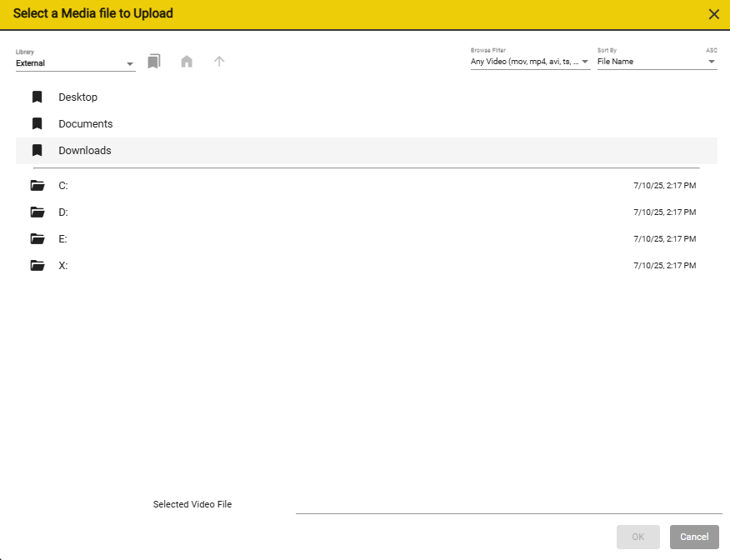This screenshot has width=730, height=560.
Task: Select the D: drive entry
Action: pos(367,212)
